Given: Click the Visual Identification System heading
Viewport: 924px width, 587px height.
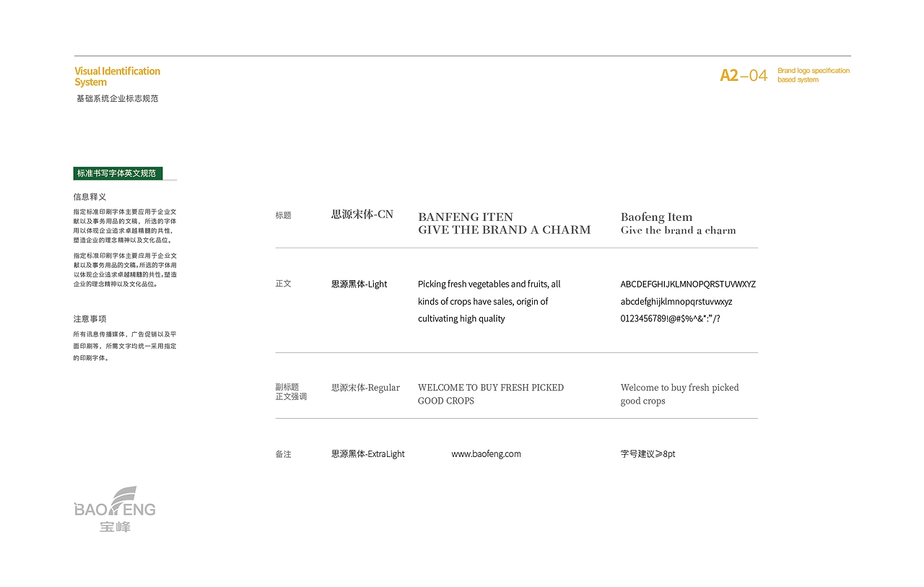Looking at the screenshot, I should click(x=117, y=77).
